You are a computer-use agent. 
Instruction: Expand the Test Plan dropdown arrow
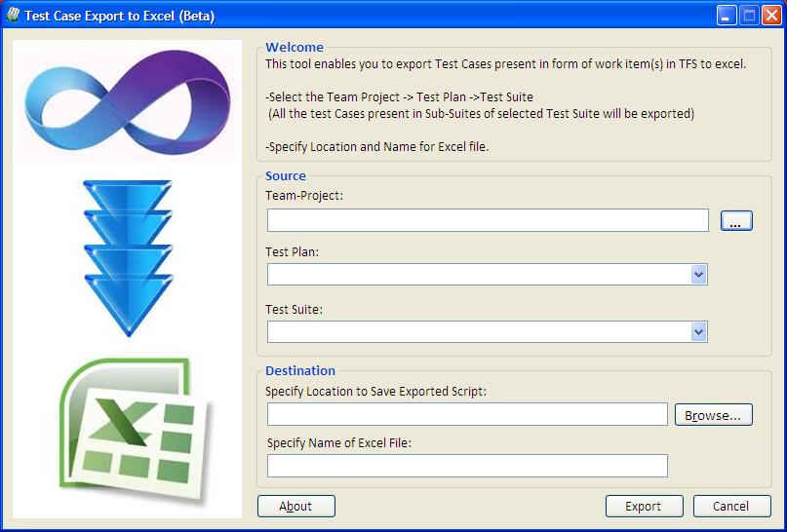coord(698,274)
